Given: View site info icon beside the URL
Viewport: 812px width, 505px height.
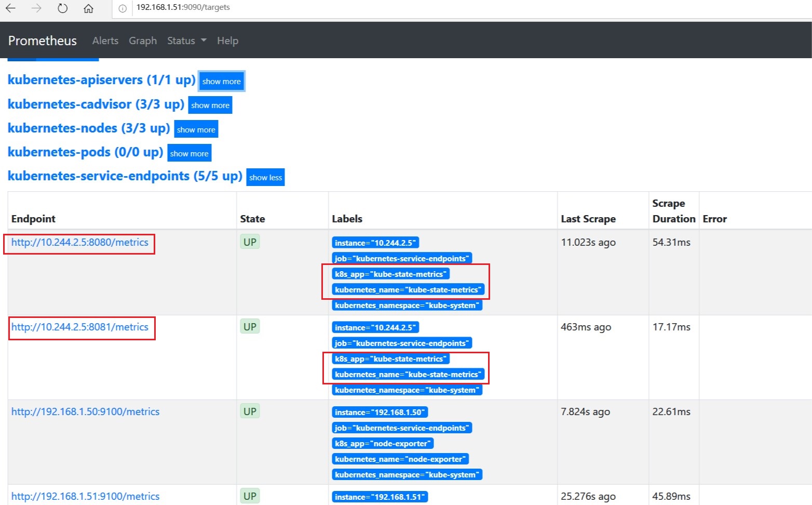Looking at the screenshot, I should pos(123,8).
